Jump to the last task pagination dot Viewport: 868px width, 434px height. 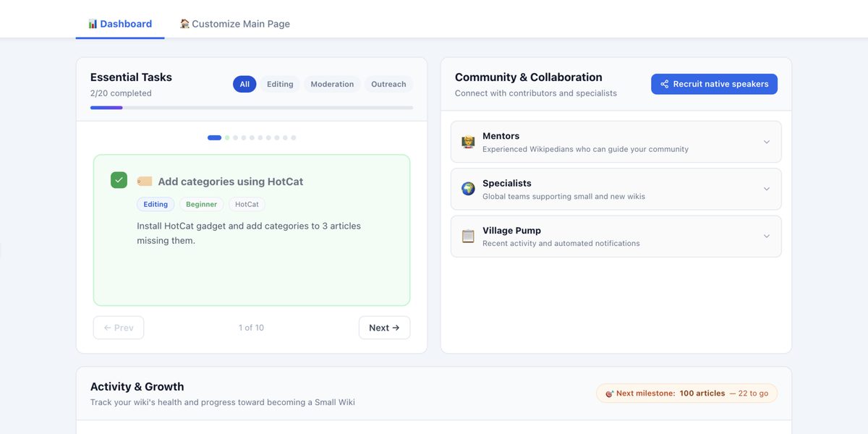tap(293, 137)
